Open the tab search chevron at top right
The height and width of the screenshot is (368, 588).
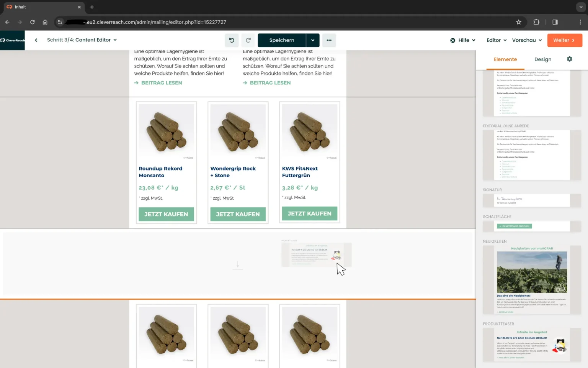pos(581,7)
